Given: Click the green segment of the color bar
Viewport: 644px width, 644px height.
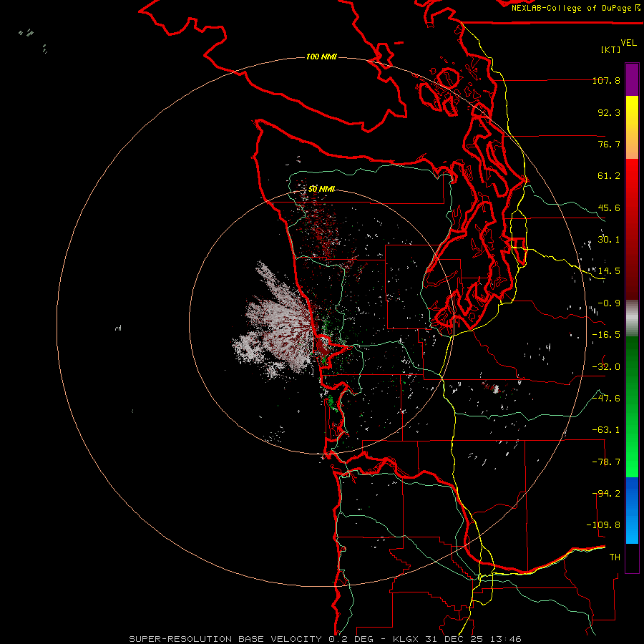Looking at the screenshot, I should [632, 406].
